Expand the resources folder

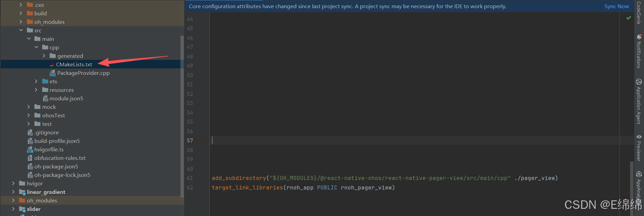(36, 90)
